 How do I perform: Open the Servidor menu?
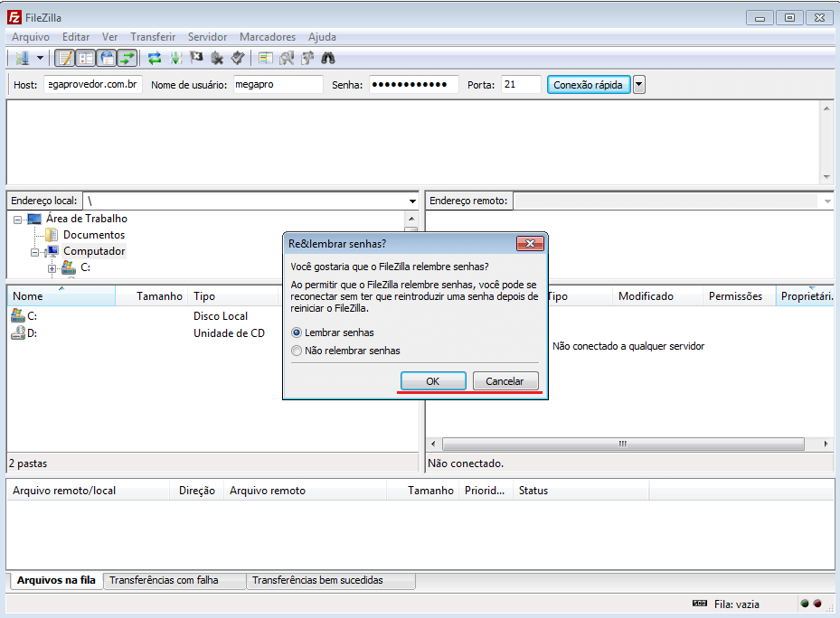pos(207,37)
